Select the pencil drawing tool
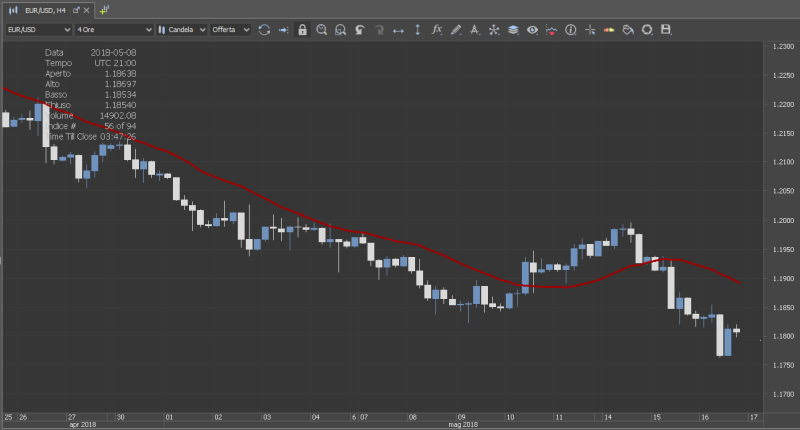 pyautogui.click(x=456, y=30)
